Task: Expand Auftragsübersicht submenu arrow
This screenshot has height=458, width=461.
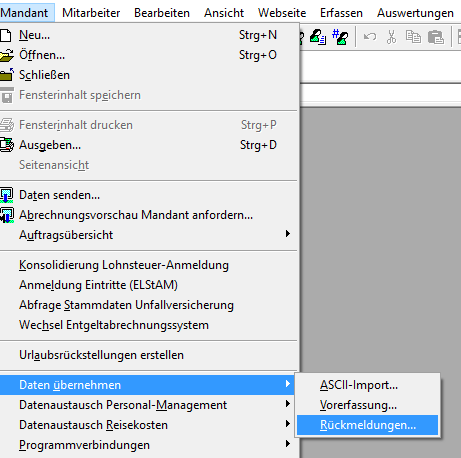Action: (288, 234)
